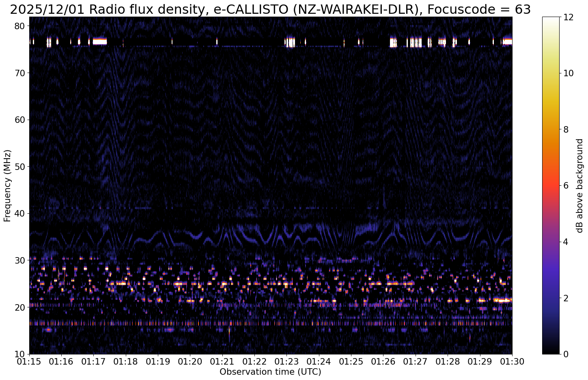Pick the purple colorbar region near 3 dB

[x=550, y=270]
